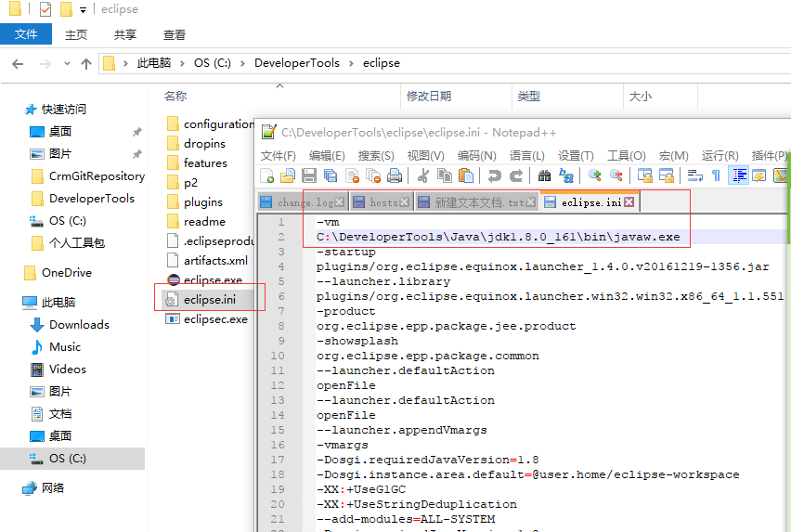791x532 pixels.
Task: Toggle synchronize horizontal scrolling icon
Action: click(666, 175)
